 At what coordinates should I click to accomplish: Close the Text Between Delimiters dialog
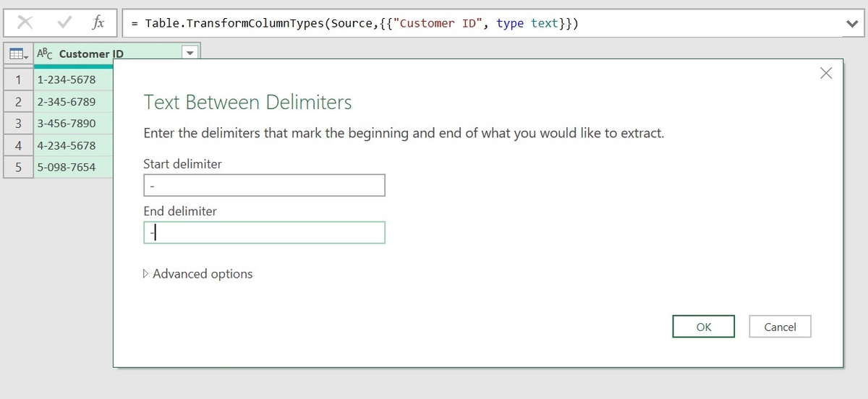[x=826, y=73]
